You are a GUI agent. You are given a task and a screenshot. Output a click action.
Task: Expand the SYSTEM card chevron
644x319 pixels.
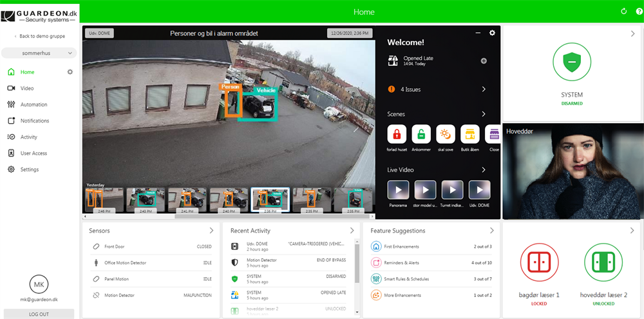(633, 34)
